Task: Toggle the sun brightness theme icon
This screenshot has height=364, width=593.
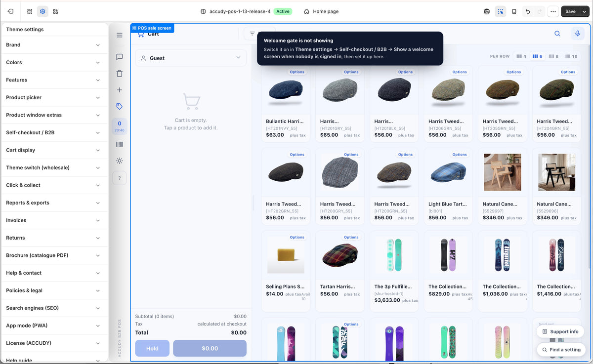Action: click(120, 161)
